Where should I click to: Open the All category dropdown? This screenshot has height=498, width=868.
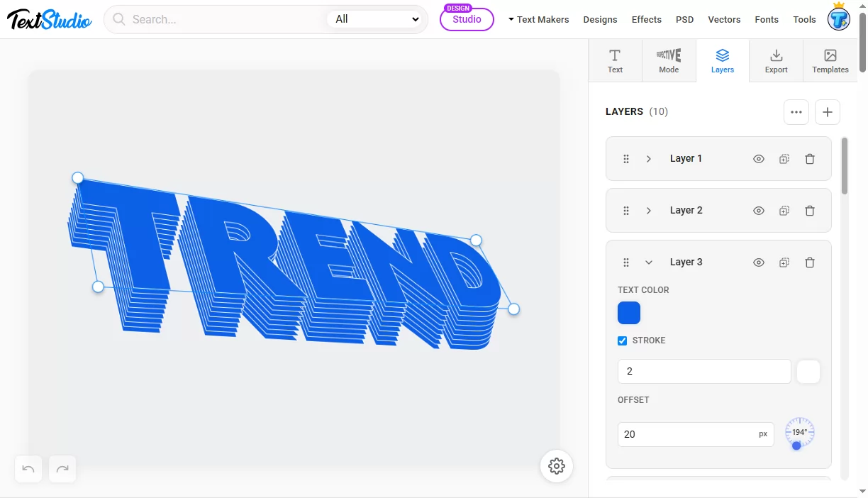[377, 19]
